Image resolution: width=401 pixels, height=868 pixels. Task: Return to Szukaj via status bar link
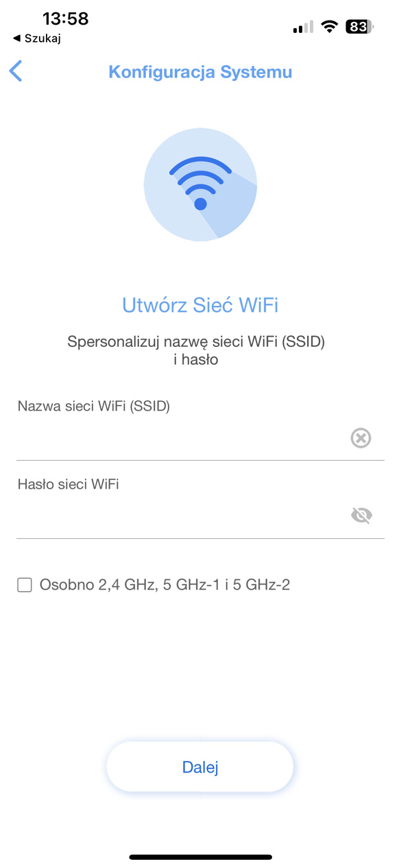[x=37, y=38]
